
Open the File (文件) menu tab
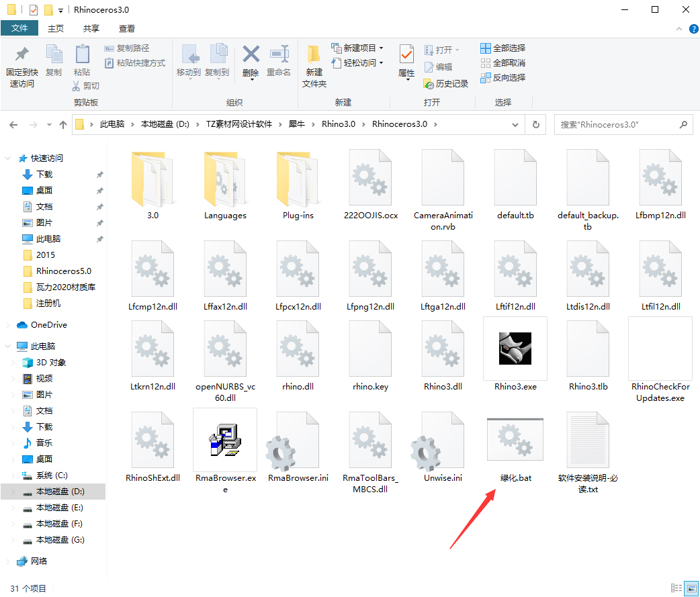[x=19, y=28]
